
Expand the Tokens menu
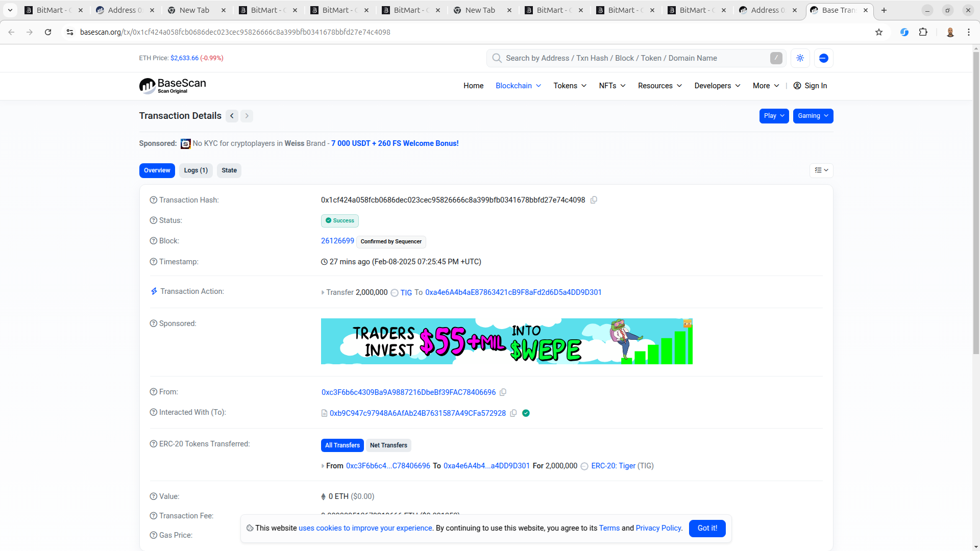pyautogui.click(x=570, y=86)
